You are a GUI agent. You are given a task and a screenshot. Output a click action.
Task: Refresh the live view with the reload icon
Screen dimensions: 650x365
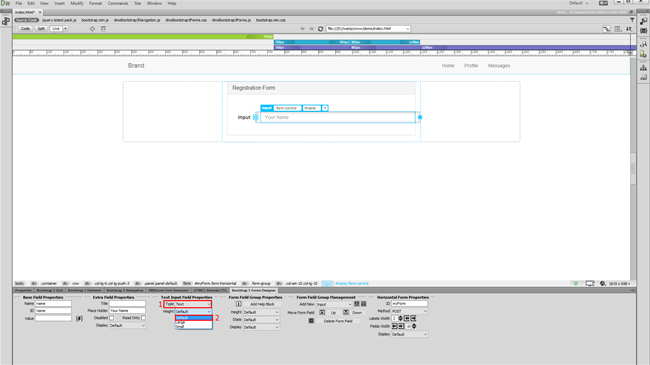point(320,29)
